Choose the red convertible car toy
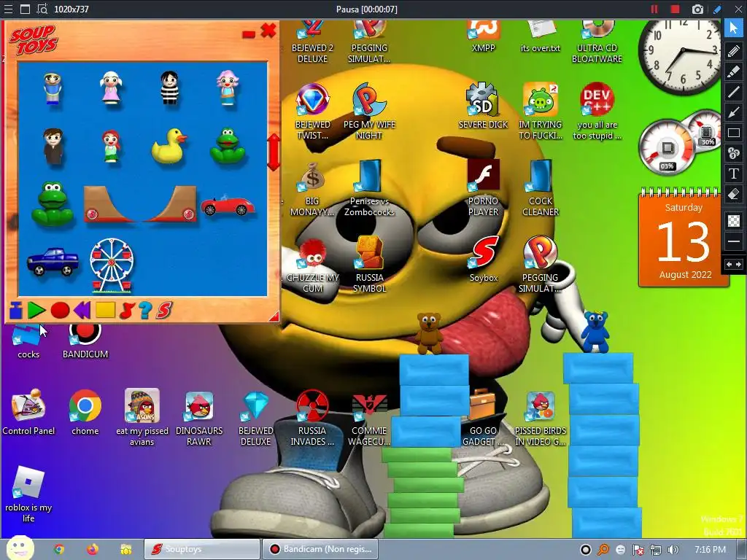Viewport: 747px width, 560px height. 228,205
